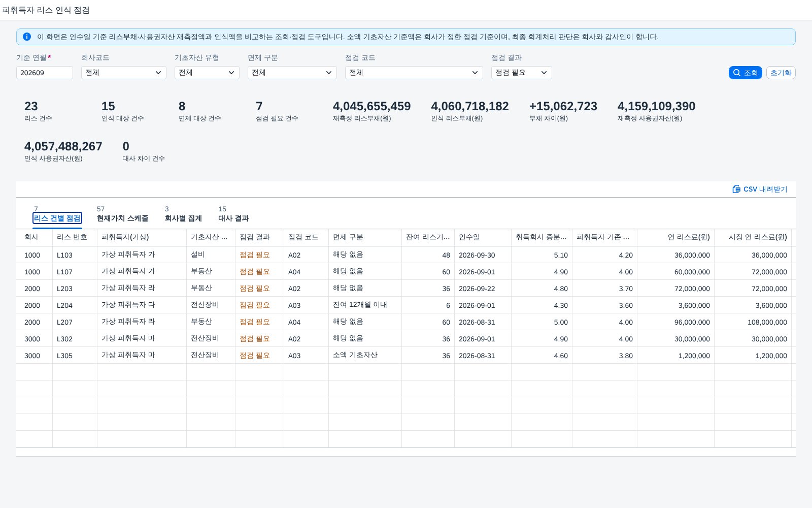Click the 4,057,488,267 인식 사용권자산 figure
This screenshot has width=812, height=508.
[63, 146]
